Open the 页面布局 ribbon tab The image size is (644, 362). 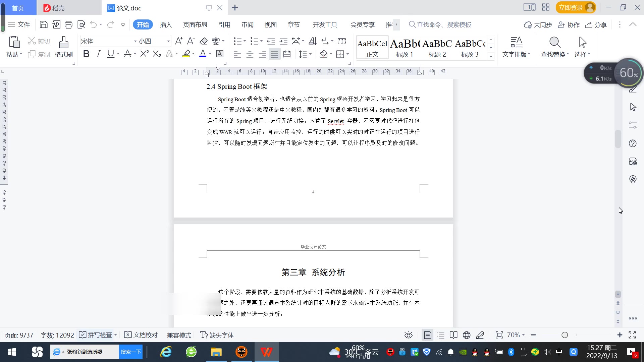pos(195,24)
